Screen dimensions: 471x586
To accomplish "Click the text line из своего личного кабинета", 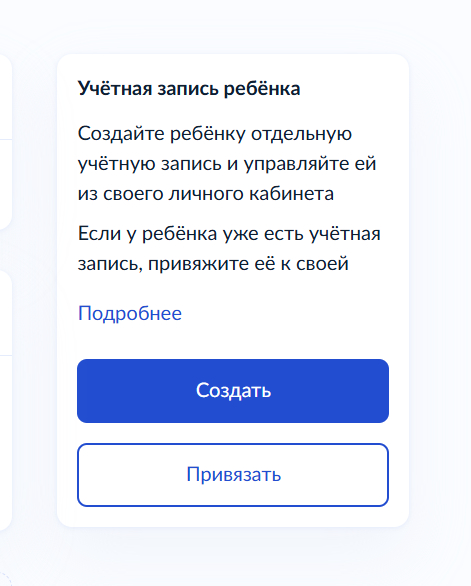I will 206,194.
